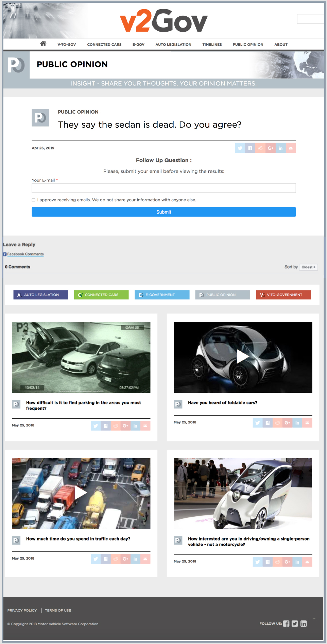Screen dimensions: 327x644
Task: Click the Your E-mail input field
Action: point(163,188)
